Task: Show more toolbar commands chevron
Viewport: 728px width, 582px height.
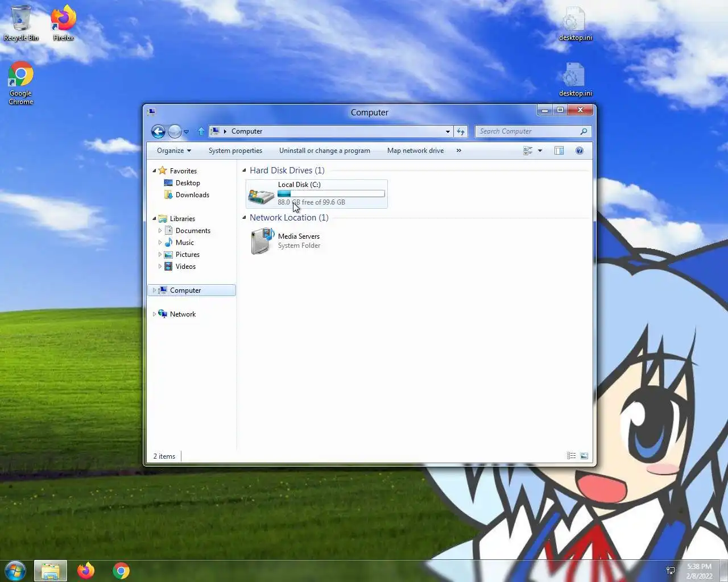Action: tap(459, 151)
